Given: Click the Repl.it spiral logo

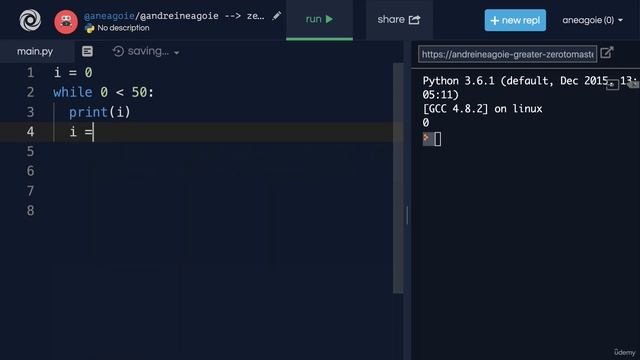Looking at the screenshot, I should [x=30, y=20].
